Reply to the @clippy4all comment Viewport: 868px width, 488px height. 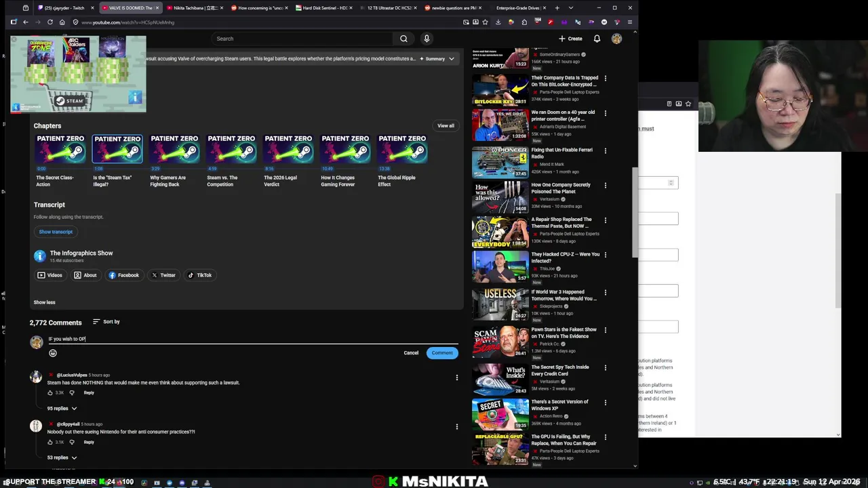(x=89, y=443)
